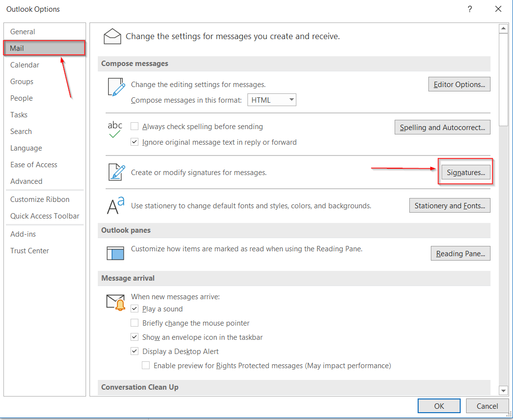Enable Briefly change the mouse pointer
This screenshot has height=420, width=513.
[x=134, y=323]
